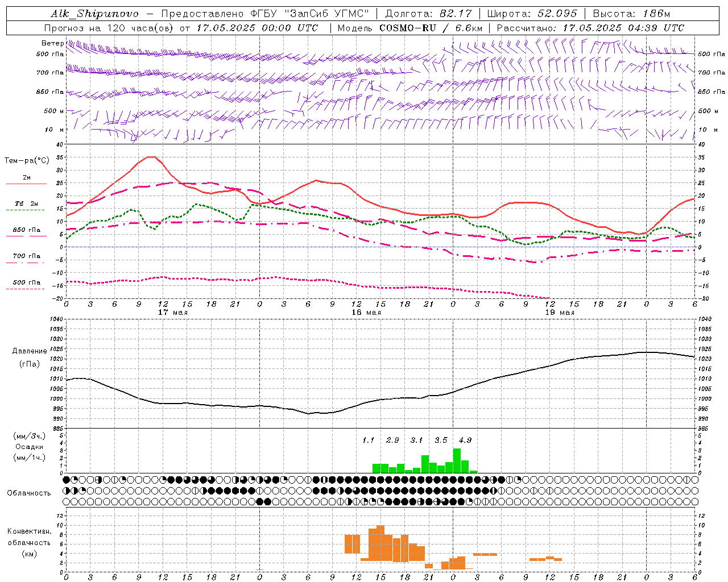Click the Тем-ра(°C) panel title
Viewport: 728px width, 582px height.
(x=27, y=160)
